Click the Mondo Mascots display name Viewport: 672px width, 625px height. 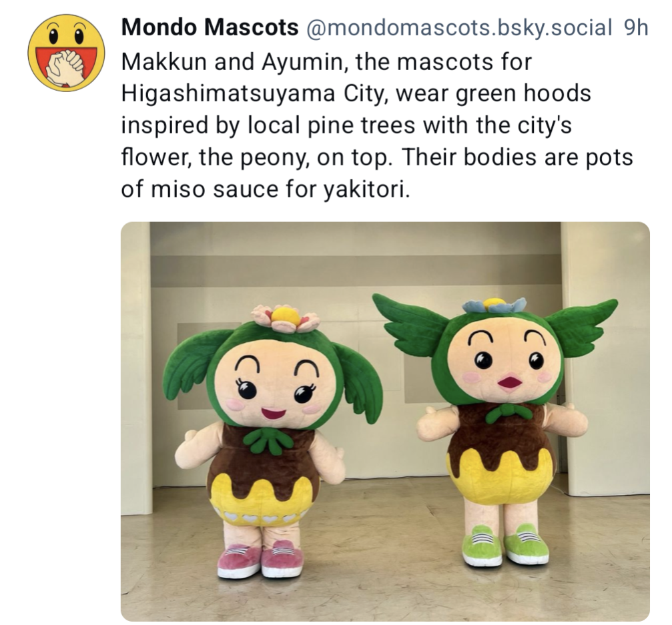210,28
